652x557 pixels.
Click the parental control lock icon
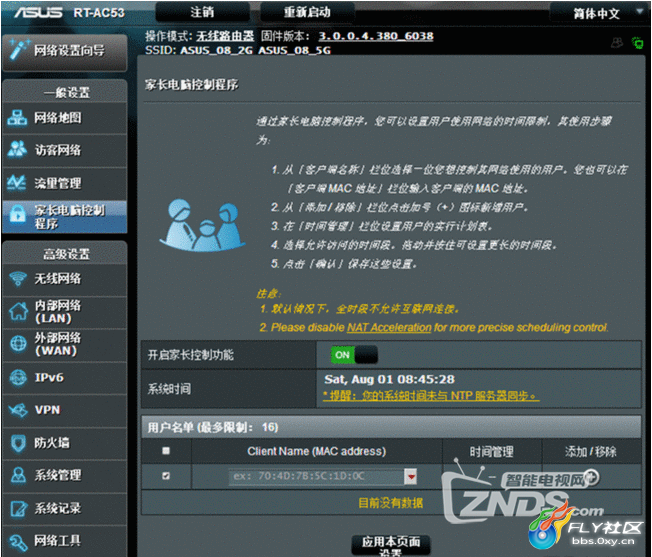tap(18, 214)
